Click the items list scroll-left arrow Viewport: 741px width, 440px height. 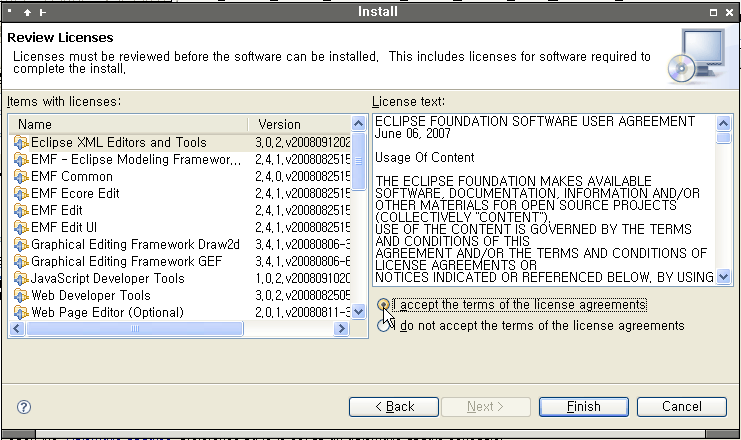click(17, 328)
